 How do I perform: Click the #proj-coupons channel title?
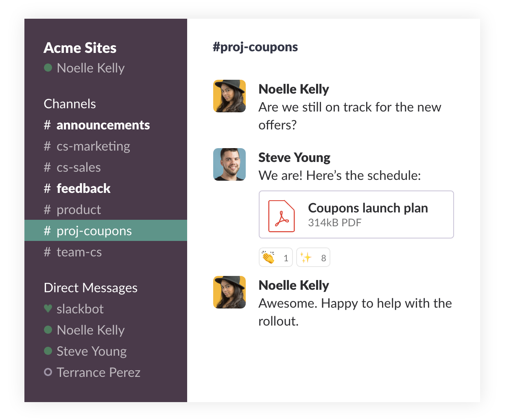255,47
